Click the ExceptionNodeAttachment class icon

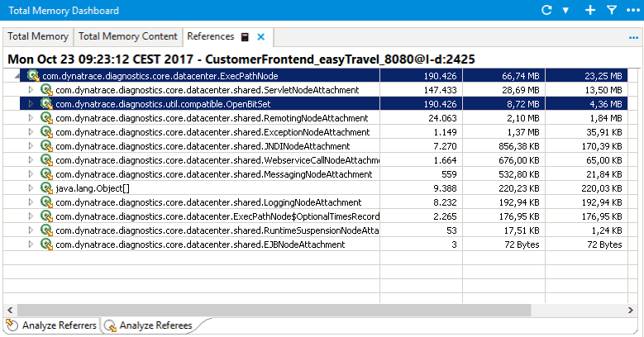click(46, 132)
